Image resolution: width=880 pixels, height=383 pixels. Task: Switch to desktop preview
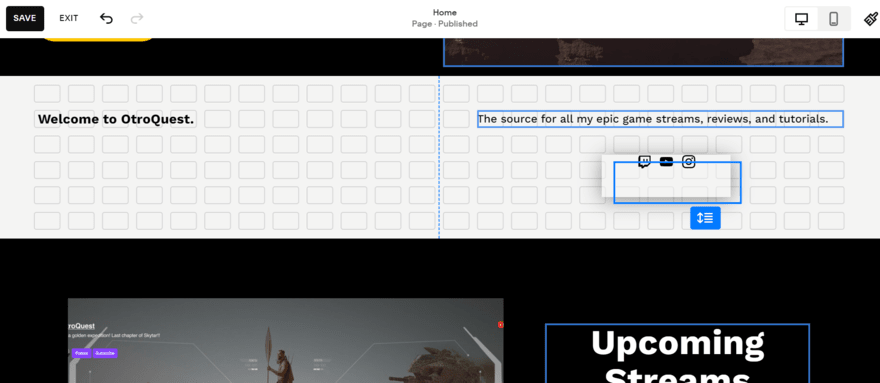pos(801,19)
